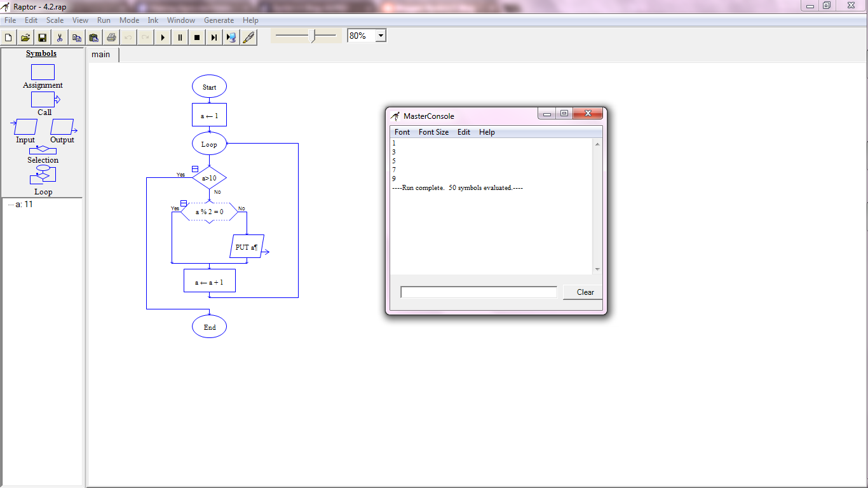
Task: Select the a % 2 = 0 decision
Action: (209, 212)
